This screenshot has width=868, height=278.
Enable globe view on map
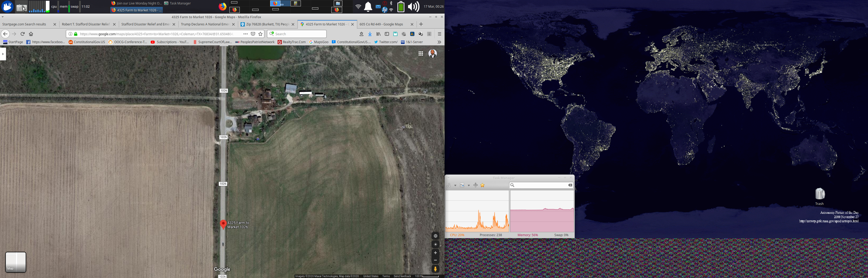coord(435,236)
